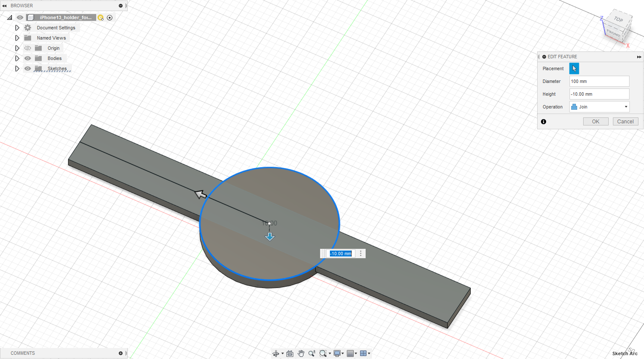Confirm the feature with OK
The width and height of the screenshot is (644, 359).
coord(596,122)
